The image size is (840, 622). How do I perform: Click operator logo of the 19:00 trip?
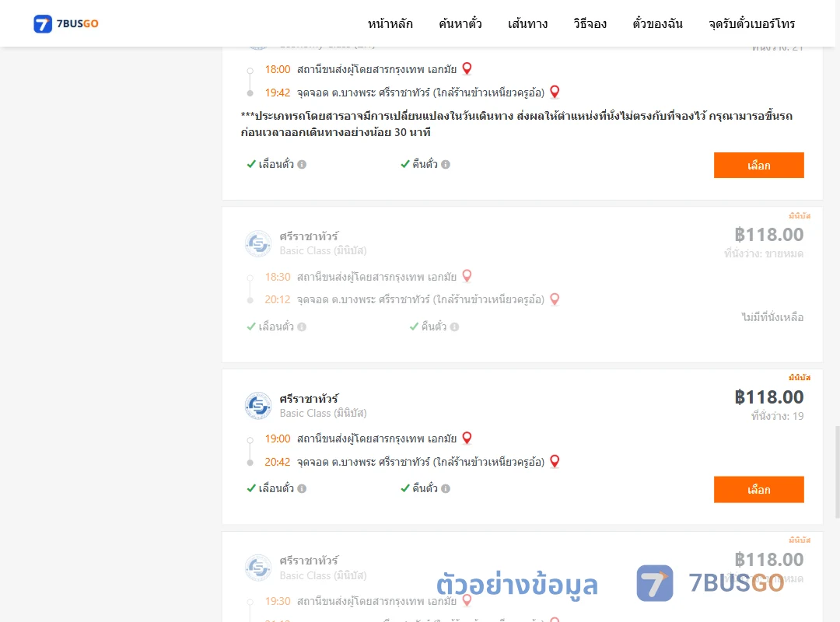pyautogui.click(x=258, y=406)
